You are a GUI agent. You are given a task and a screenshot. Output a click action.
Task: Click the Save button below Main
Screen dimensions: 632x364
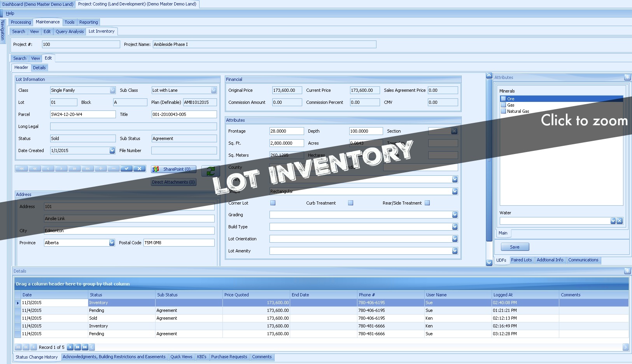click(514, 247)
